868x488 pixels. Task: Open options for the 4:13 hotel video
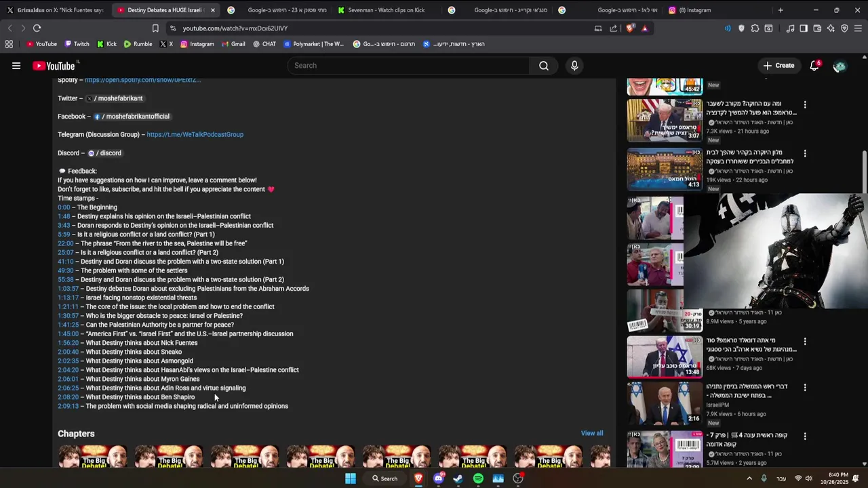click(x=805, y=154)
